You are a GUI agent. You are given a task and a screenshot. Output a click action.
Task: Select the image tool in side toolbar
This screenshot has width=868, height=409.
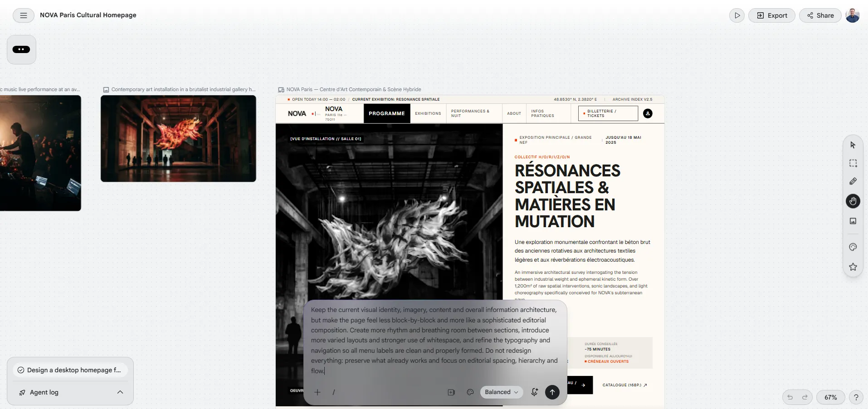tap(853, 221)
